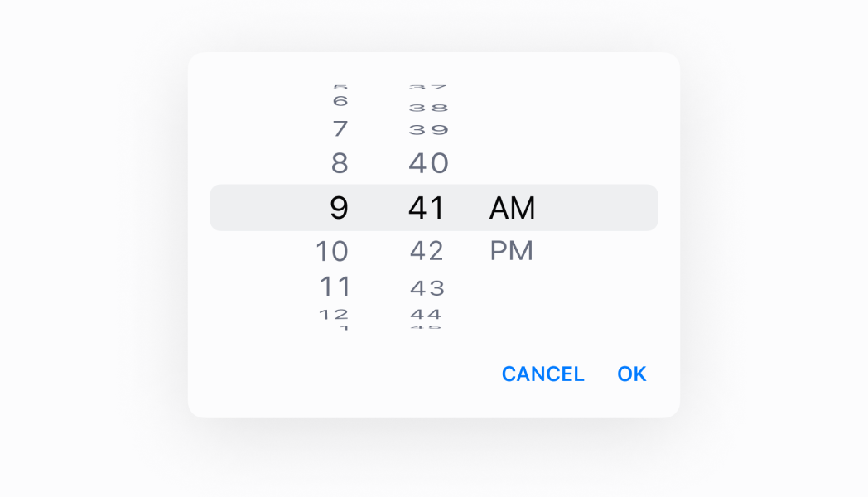
Task: Pick minute 44 in the minute column
Action: coord(426,314)
